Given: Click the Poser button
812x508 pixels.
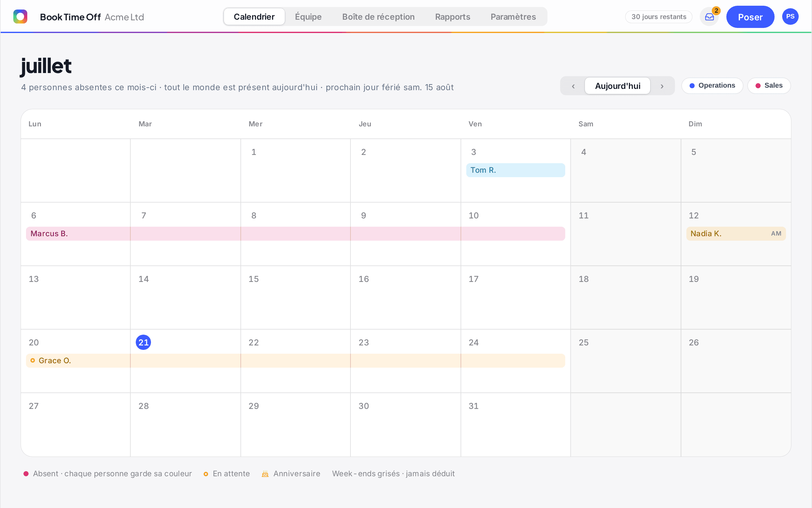Looking at the screenshot, I should coord(750,17).
